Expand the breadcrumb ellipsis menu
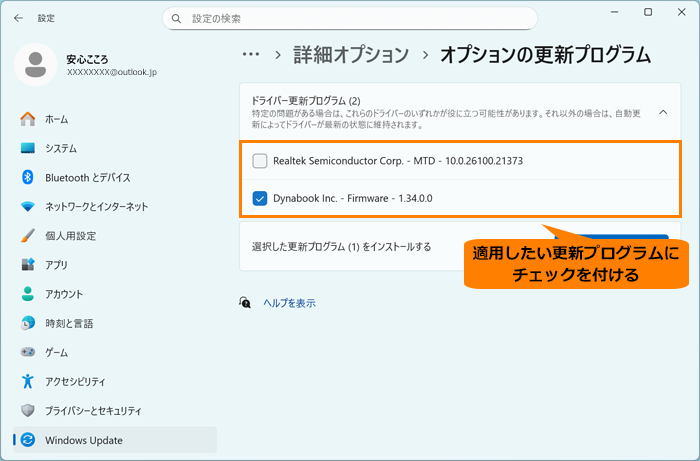The image size is (700, 461). coord(251,54)
